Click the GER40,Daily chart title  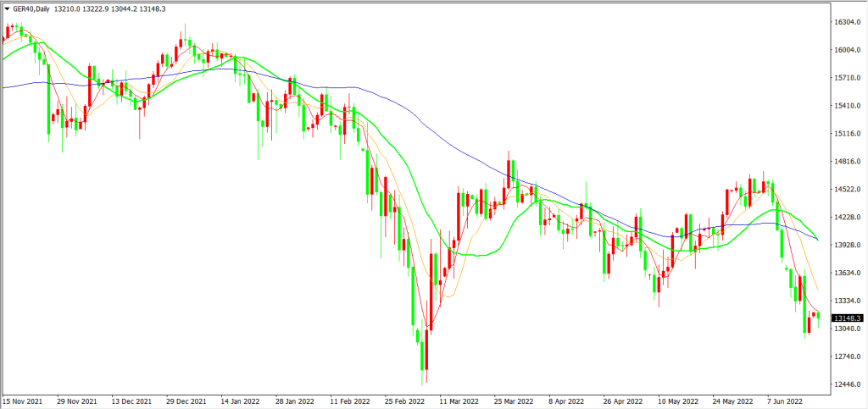click(x=31, y=8)
